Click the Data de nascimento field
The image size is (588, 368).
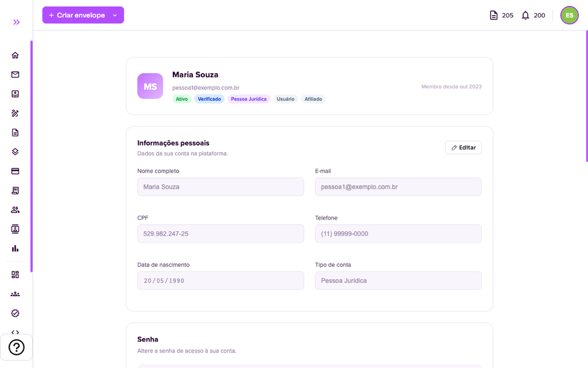point(220,281)
